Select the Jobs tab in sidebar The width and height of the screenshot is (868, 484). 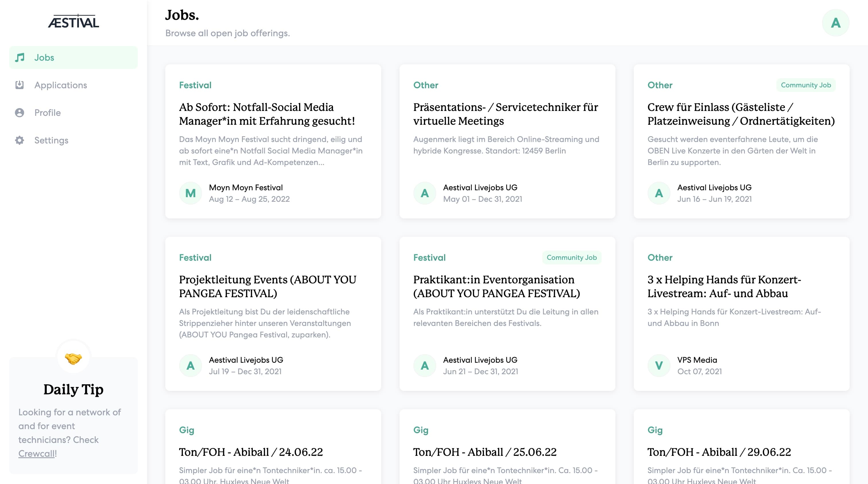[44, 57]
